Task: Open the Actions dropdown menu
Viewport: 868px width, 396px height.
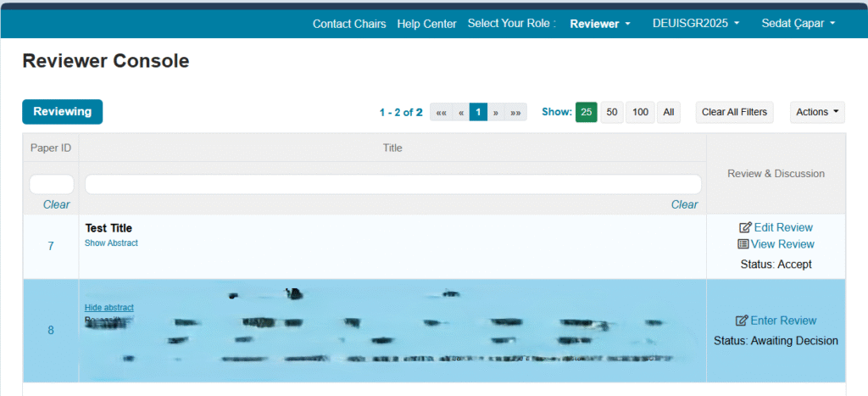Action: pyautogui.click(x=817, y=112)
